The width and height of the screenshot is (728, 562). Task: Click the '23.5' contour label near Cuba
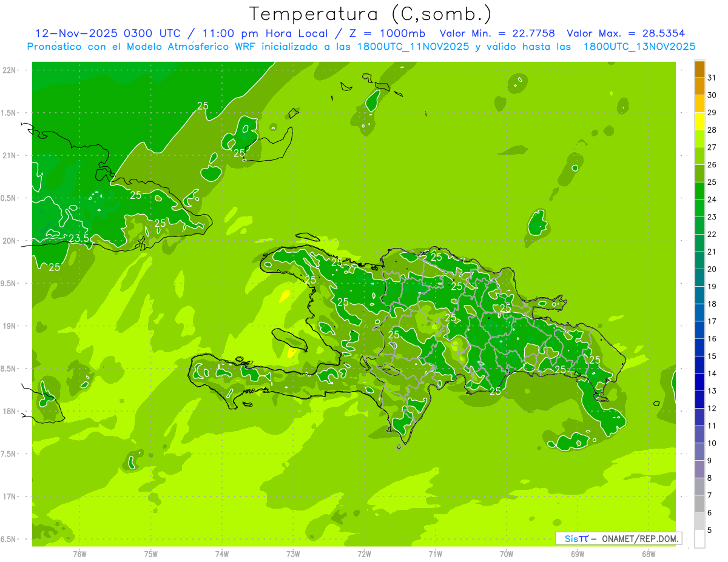(79, 239)
